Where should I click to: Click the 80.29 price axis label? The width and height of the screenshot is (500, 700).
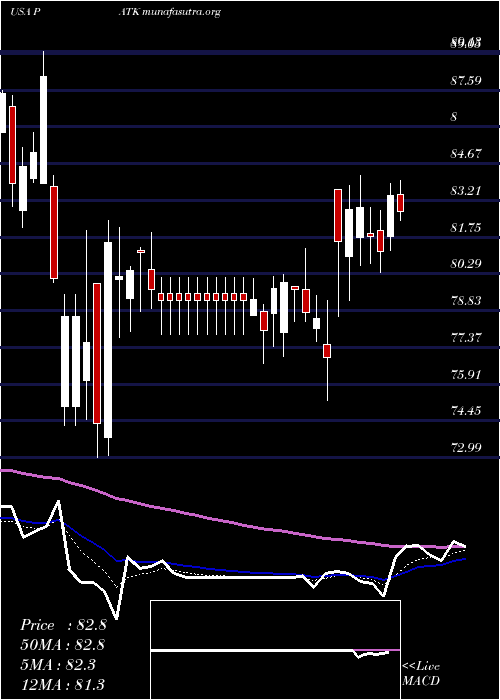[466, 263]
